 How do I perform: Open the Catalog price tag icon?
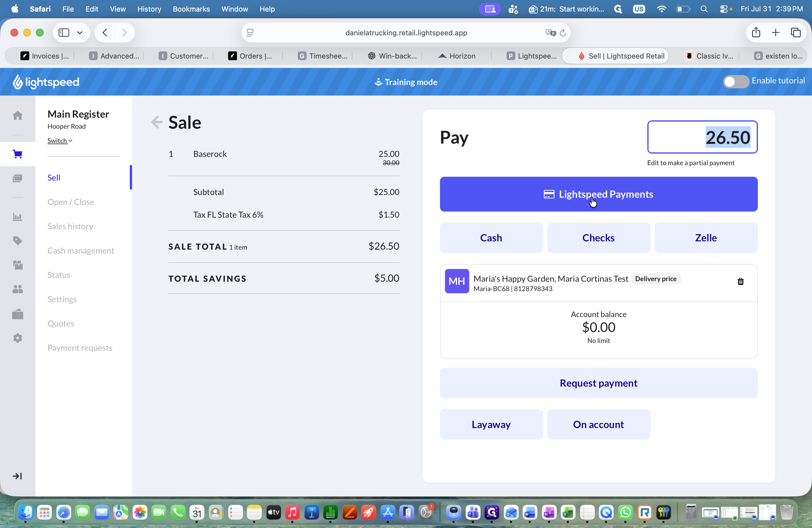[x=17, y=241]
